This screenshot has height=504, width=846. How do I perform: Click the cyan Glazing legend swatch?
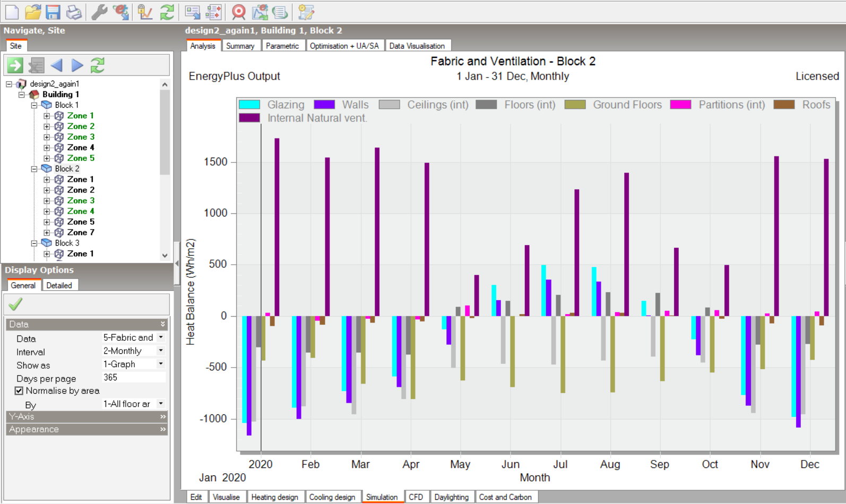[249, 105]
